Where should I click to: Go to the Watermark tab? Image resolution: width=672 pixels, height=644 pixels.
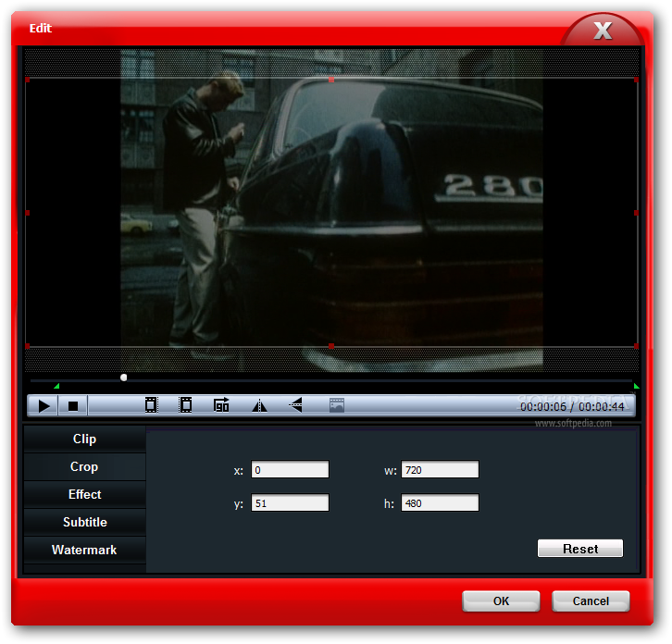click(x=85, y=550)
